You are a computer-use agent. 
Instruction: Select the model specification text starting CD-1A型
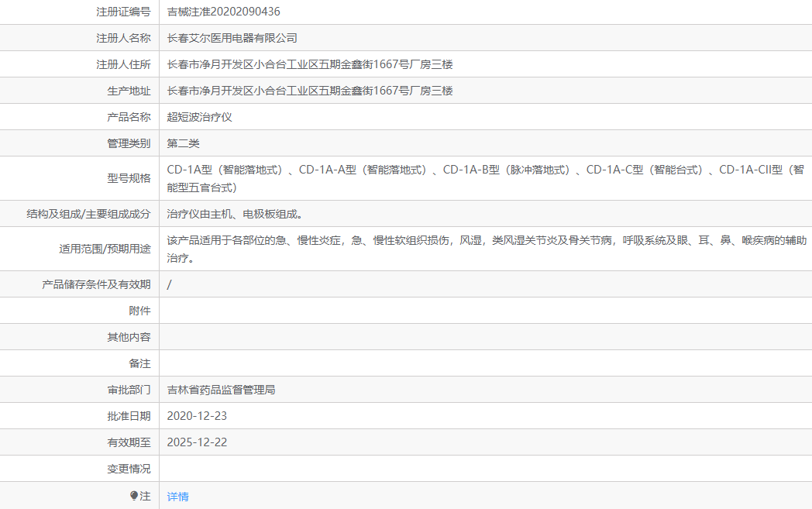(485, 179)
